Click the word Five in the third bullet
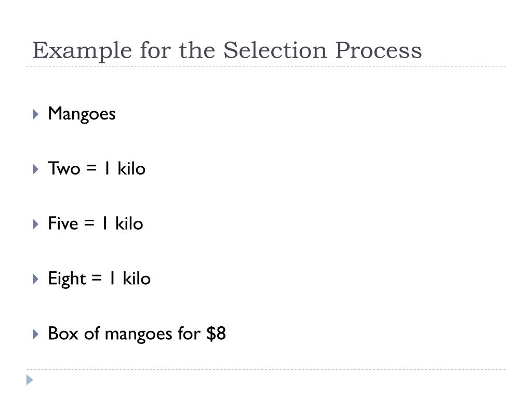Screen dimensions: 532x399 click(x=63, y=223)
